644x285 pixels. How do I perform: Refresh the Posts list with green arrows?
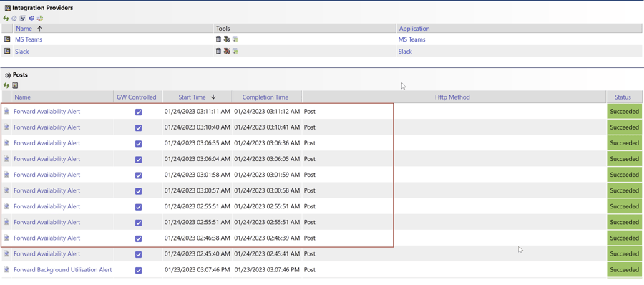click(6, 85)
